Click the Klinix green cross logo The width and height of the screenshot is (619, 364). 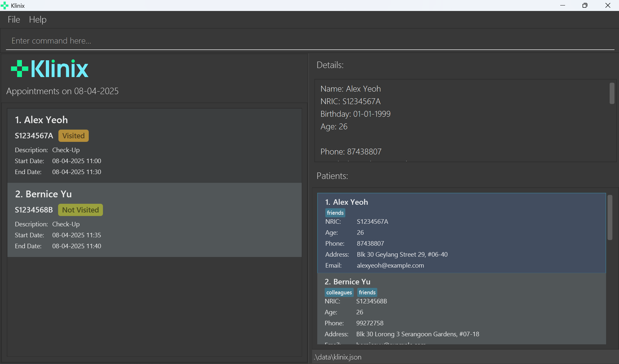(19, 69)
